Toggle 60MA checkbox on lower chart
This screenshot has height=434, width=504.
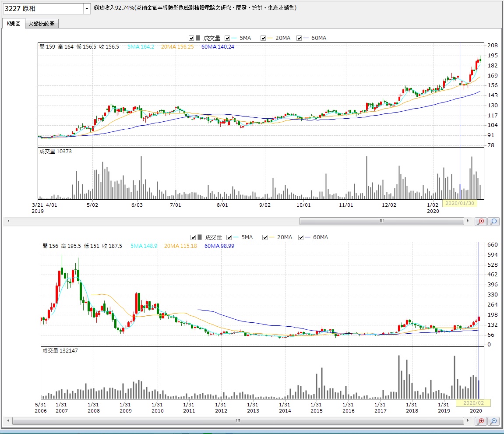coord(301,237)
